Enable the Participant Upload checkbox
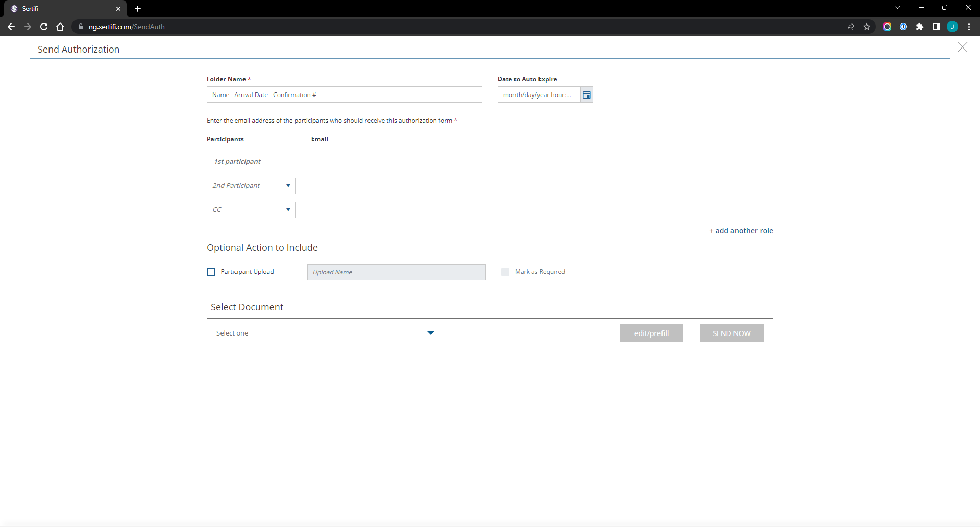Image resolution: width=980 pixels, height=527 pixels. point(211,272)
